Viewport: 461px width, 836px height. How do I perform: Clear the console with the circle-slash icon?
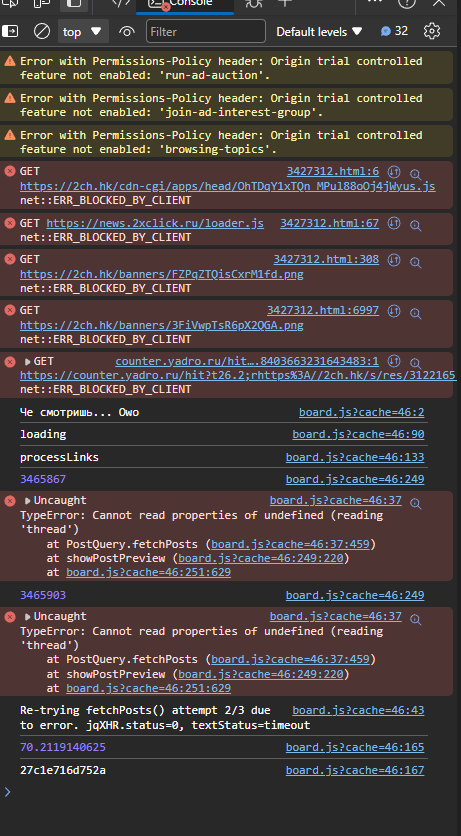[42, 31]
